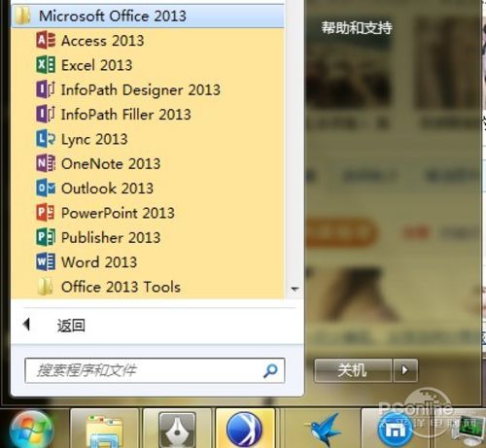Click the Excel 2013 icon

click(x=46, y=65)
